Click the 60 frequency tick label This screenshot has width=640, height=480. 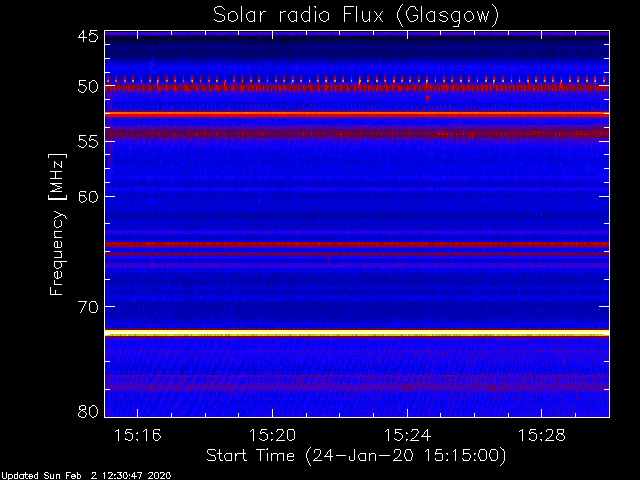[88, 196]
